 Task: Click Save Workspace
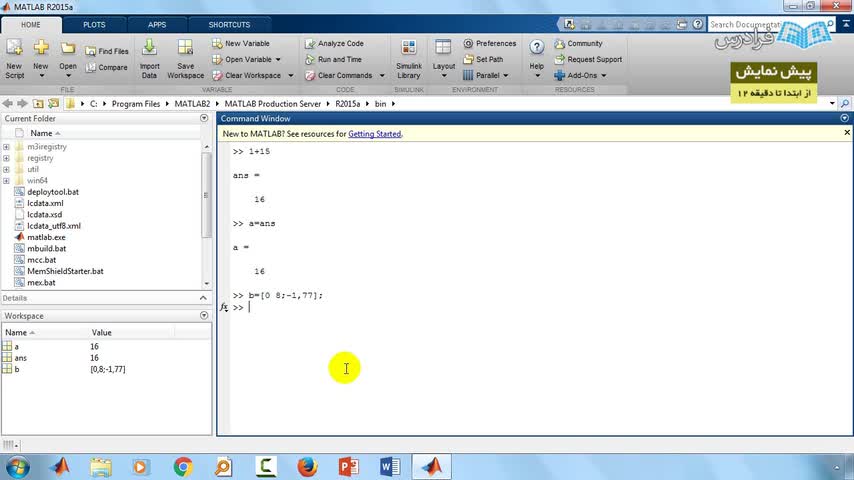[x=185, y=58]
